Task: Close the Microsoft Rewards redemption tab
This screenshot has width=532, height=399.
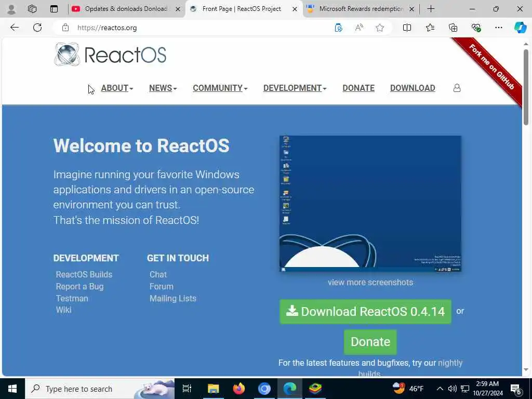Action: 411,9
